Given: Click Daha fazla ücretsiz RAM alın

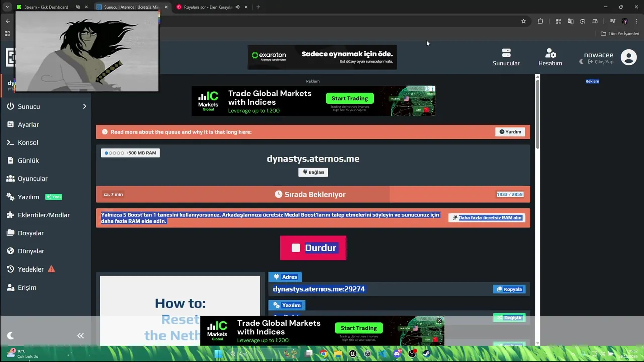Looking at the screenshot, I should (487, 218).
